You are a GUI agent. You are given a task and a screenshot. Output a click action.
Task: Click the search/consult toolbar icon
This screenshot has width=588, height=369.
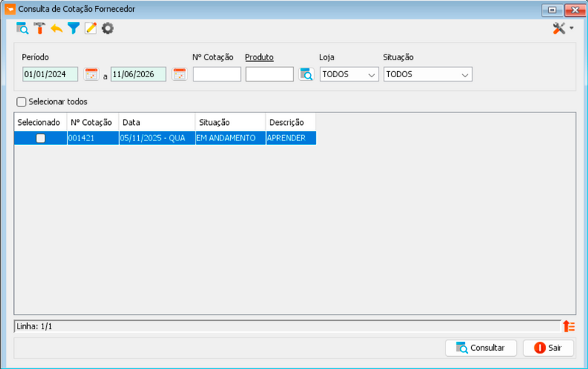pos(22,28)
